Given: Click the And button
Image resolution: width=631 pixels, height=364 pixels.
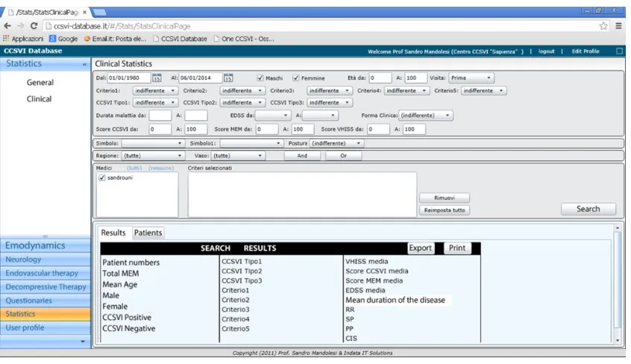Looking at the screenshot, I should coord(302,156).
